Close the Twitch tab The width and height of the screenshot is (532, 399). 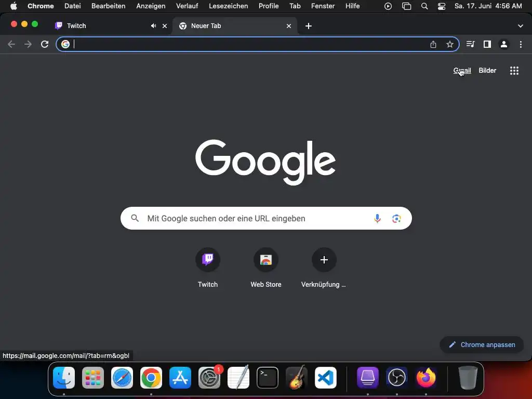[165, 26]
